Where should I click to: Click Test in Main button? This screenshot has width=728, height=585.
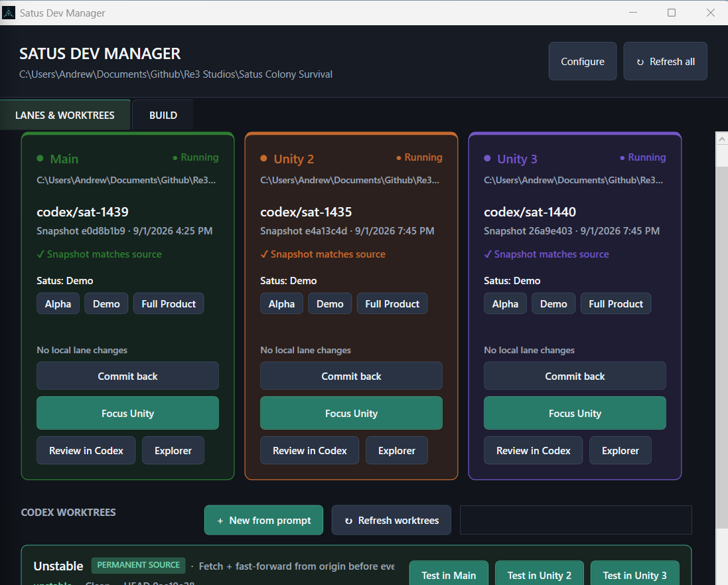point(449,575)
